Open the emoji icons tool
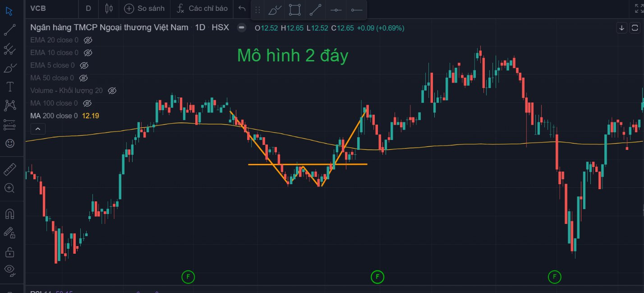 click(x=9, y=143)
